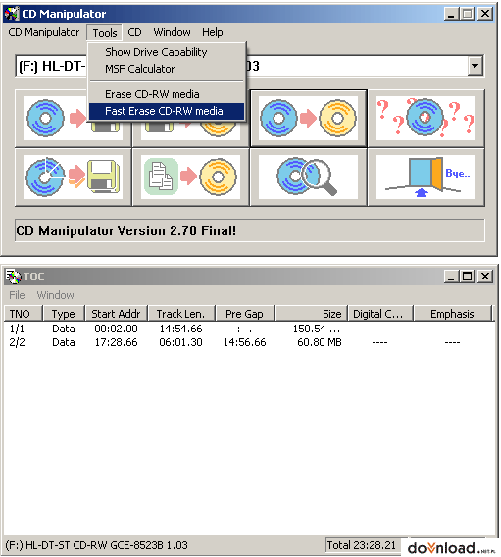This screenshot has height=557, width=501.
Task: Open the drive combo box field
Action: [x=249, y=66]
